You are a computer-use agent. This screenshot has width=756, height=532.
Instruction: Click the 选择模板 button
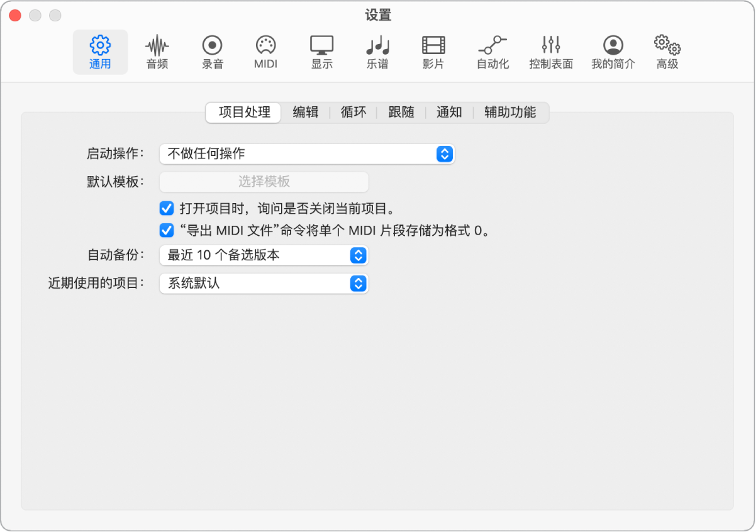pyautogui.click(x=264, y=182)
